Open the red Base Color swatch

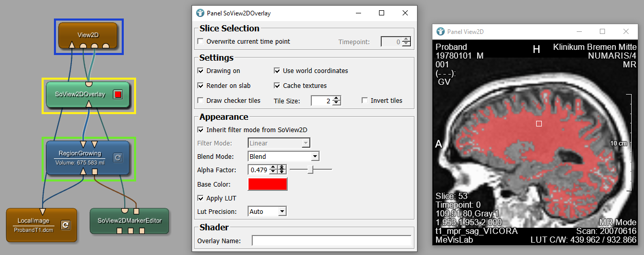coord(268,184)
